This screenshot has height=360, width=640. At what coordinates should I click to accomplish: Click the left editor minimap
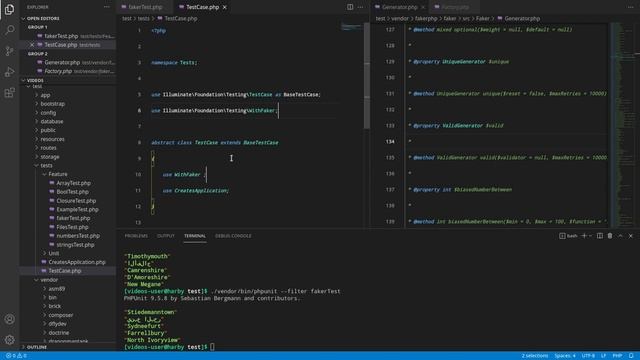pyautogui.click(x=352, y=27)
